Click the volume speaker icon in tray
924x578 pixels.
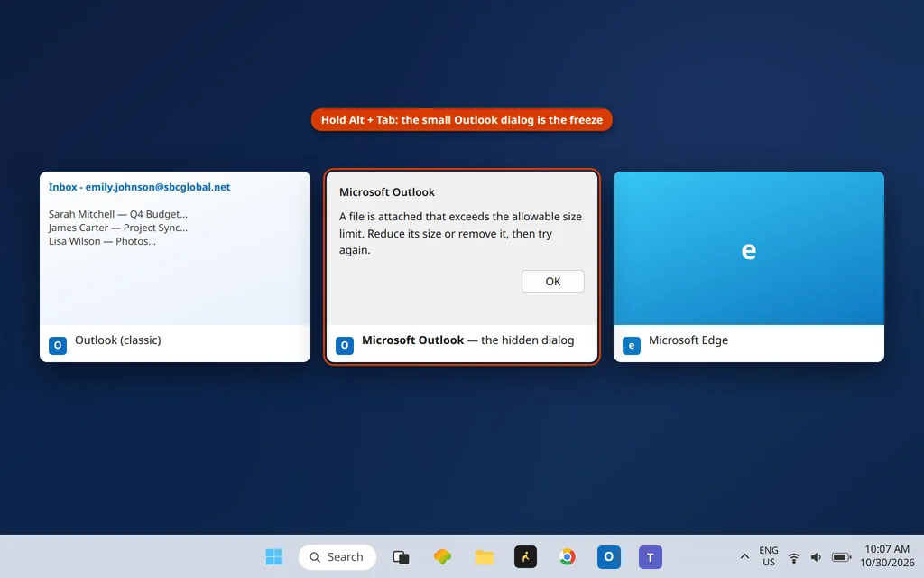816,556
